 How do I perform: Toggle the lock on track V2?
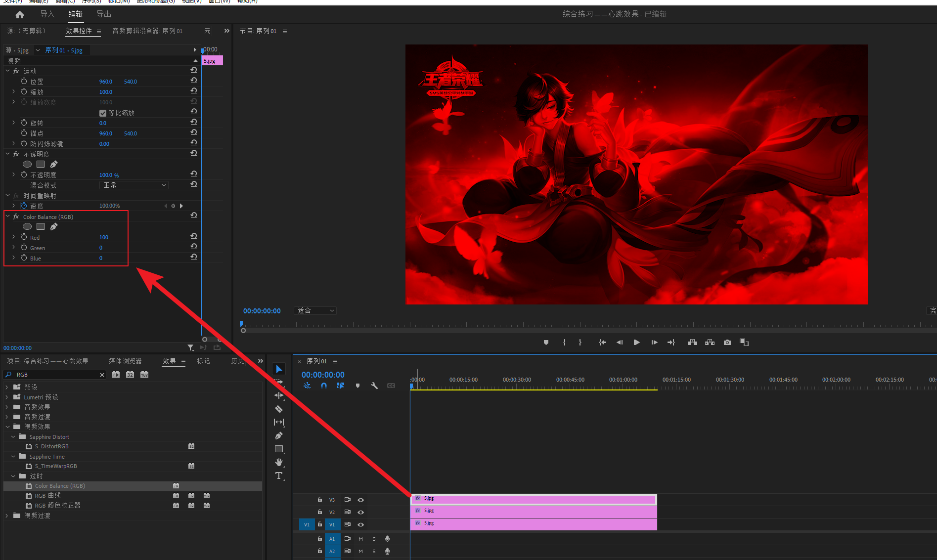320,512
